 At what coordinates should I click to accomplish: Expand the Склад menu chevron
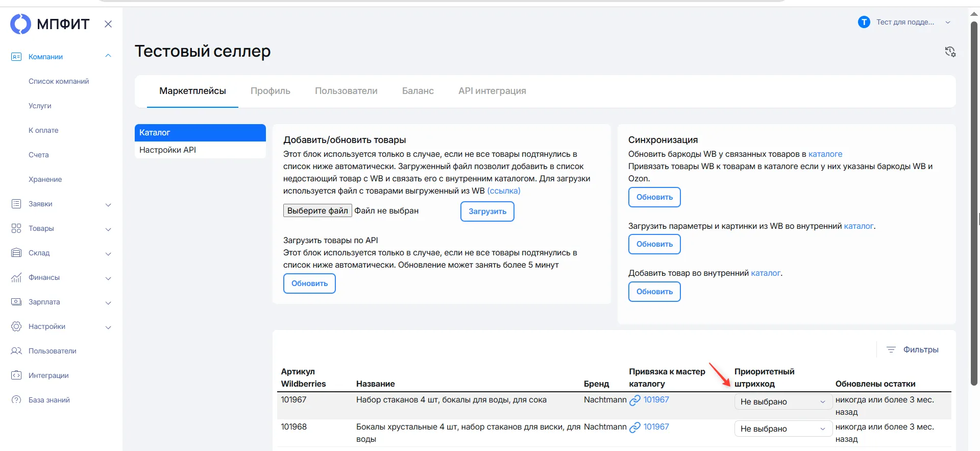pyautogui.click(x=108, y=253)
